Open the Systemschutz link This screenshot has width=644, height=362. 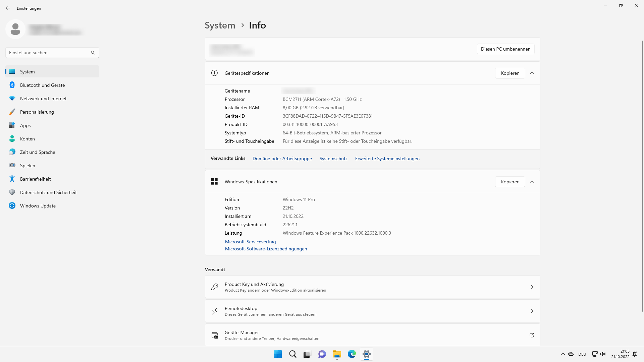click(x=333, y=159)
